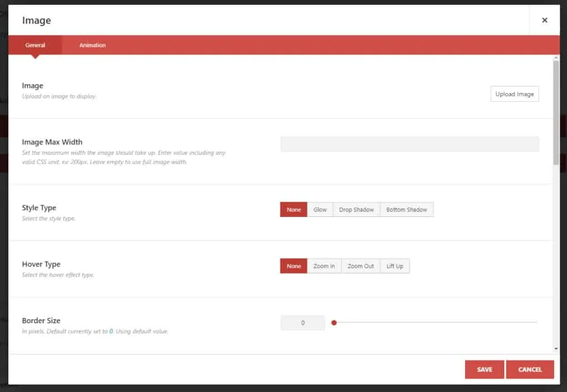Focus the Image Max Width field
The image size is (567, 392).
(x=410, y=144)
